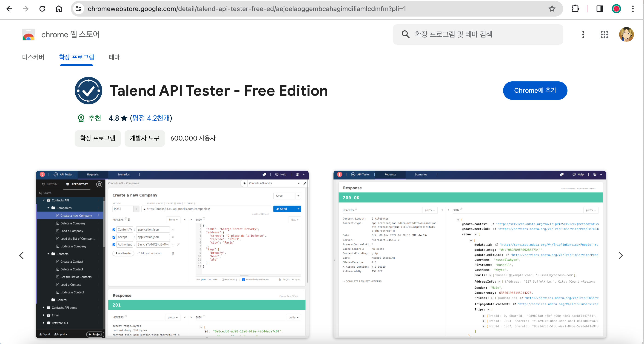Click the Chrome Web Store logo
644x344 pixels.
tap(28, 34)
